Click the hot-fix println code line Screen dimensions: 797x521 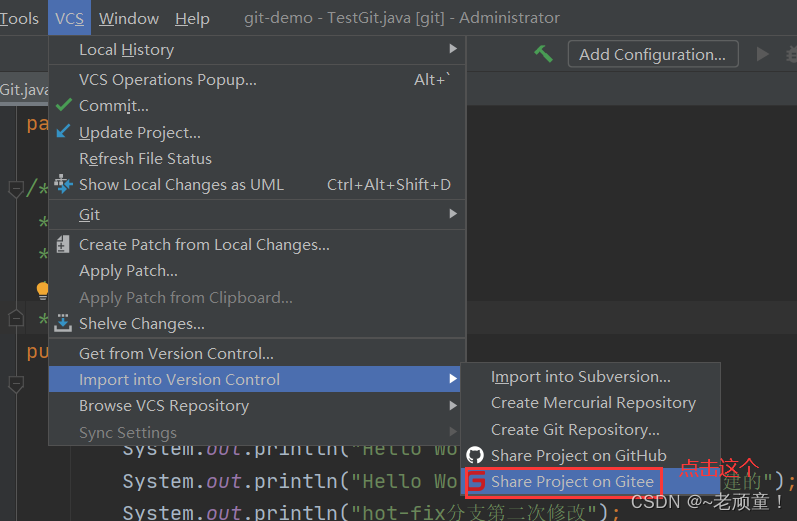tap(372, 512)
